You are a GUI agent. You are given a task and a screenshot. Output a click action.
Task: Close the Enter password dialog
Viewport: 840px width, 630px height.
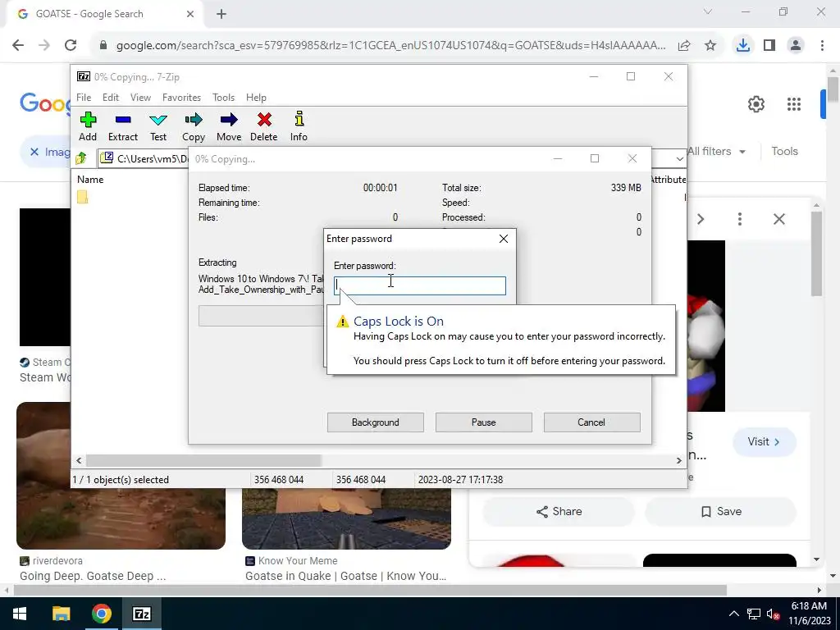pos(504,239)
